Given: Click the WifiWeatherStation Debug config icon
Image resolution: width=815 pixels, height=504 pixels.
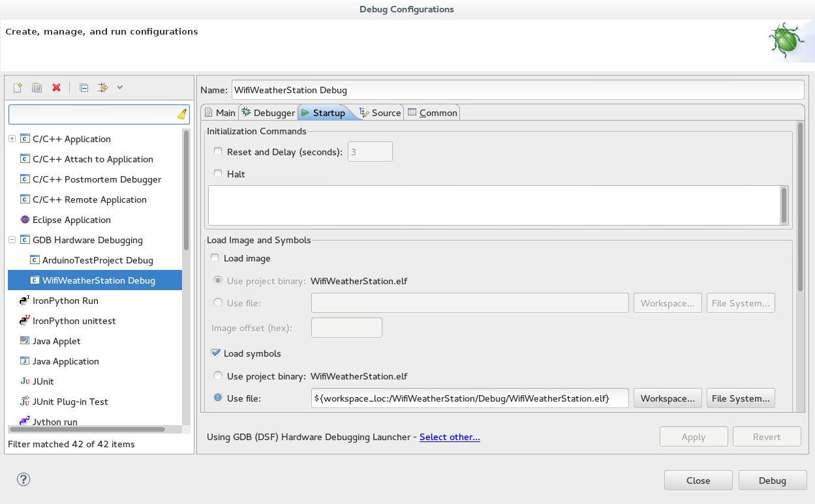Looking at the screenshot, I should [x=35, y=280].
